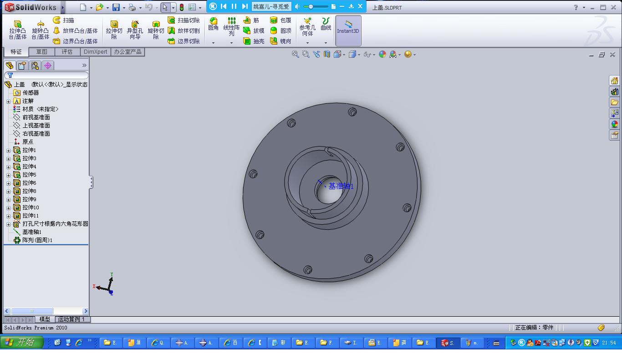Pause the music player playback
This screenshot has width=622, height=364.
234,6
